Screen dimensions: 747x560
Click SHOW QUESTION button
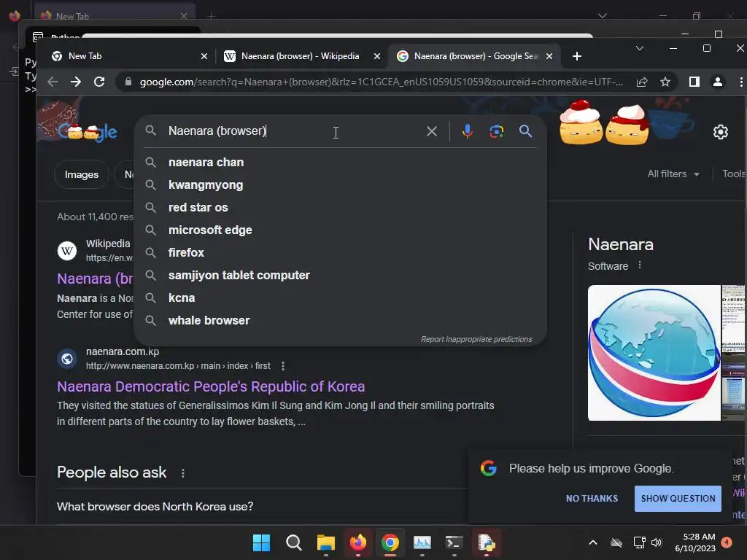tap(678, 499)
